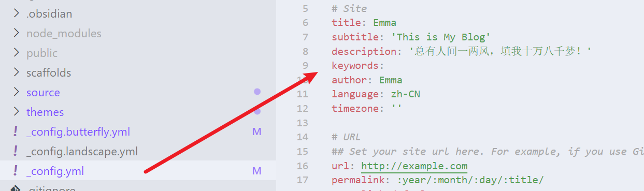Image resolution: width=644 pixels, height=191 pixels.
Task: Click the 'author' key on line 10
Action: [349, 80]
